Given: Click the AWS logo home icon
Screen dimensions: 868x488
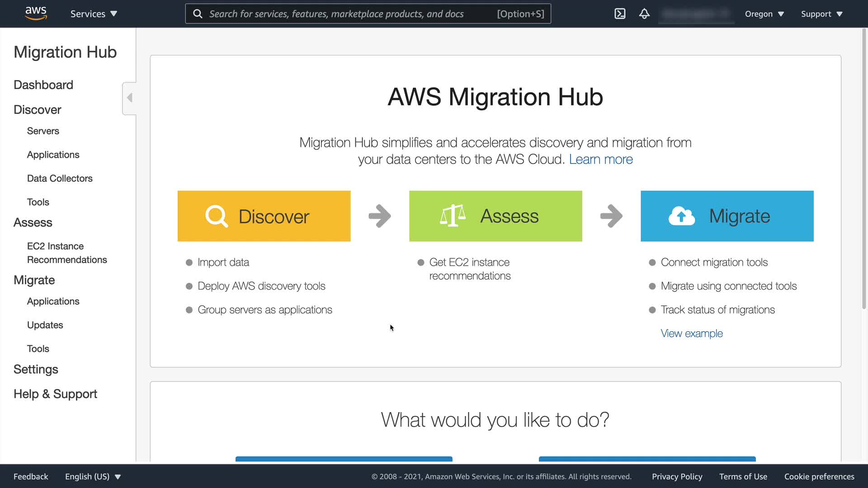Looking at the screenshot, I should tap(36, 14).
